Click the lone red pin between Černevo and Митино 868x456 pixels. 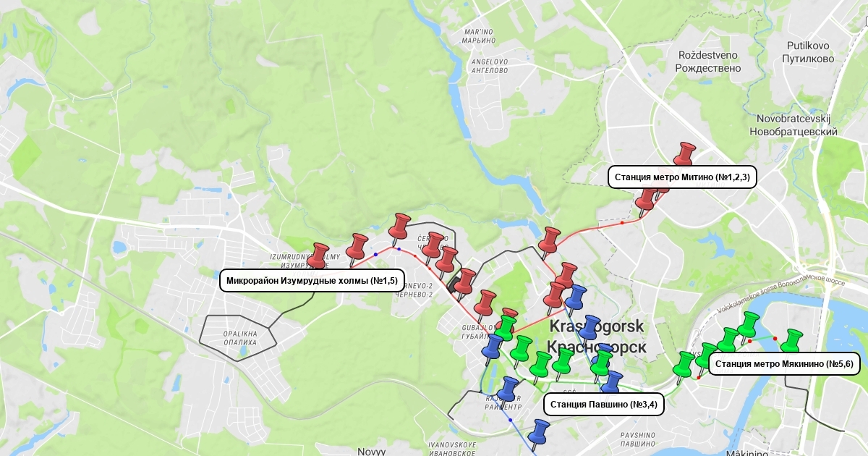coord(550,240)
